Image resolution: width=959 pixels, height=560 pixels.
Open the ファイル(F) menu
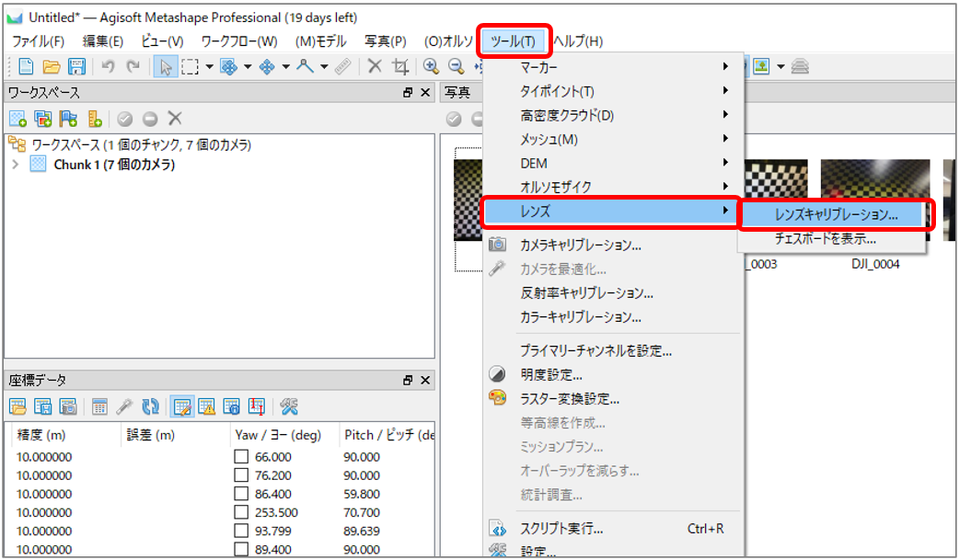click(38, 41)
